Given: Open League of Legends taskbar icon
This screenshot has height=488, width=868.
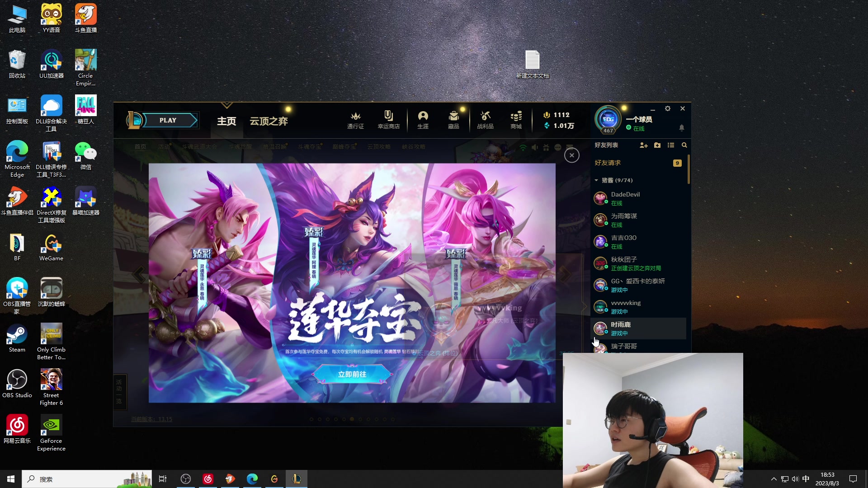Looking at the screenshot, I should 297,479.
